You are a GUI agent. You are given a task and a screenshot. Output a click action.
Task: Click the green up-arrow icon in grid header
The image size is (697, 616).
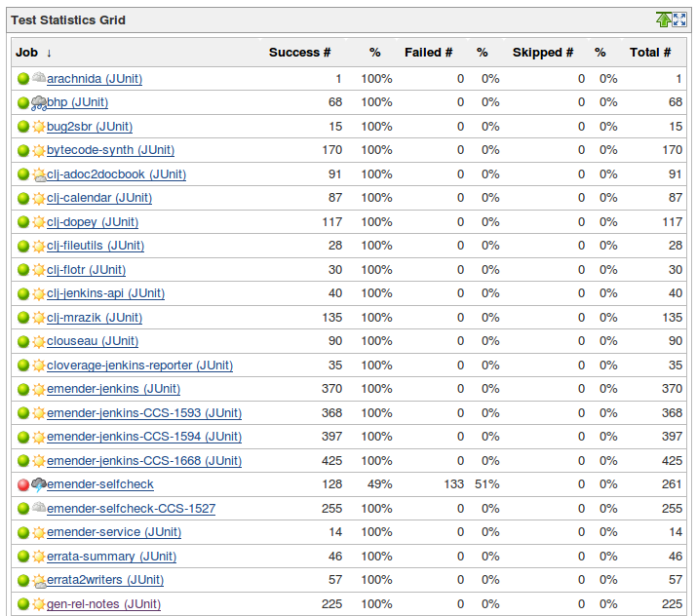click(x=663, y=19)
